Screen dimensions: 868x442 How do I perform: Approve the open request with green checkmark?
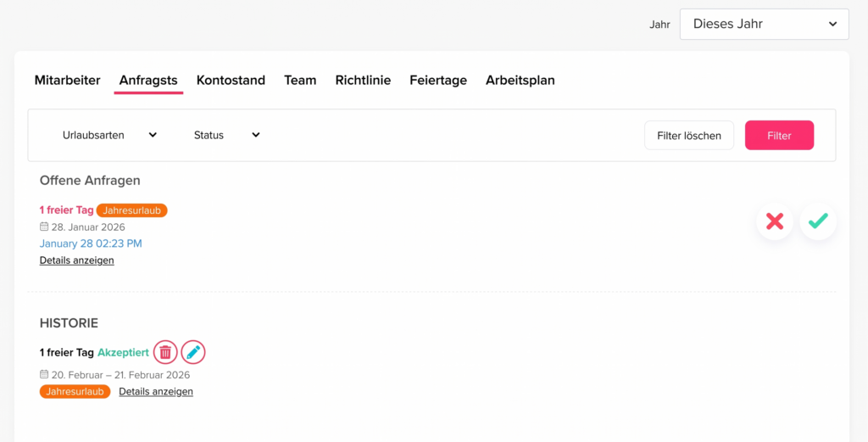click(818, 221)
